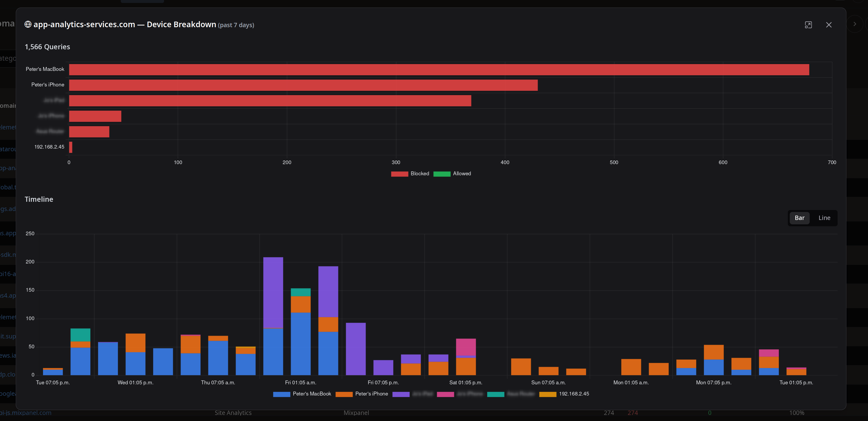This screenshot has width=868, height=421.
Task: Click the tallest bar above Fri 01:05 a.m.
Action: tap(273, 316)
